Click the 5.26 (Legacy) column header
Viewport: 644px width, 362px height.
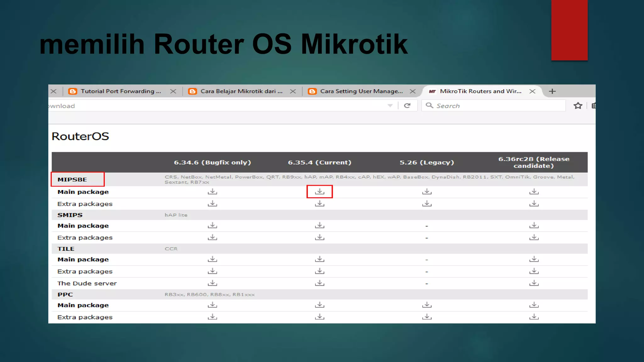tap(427, 162)
